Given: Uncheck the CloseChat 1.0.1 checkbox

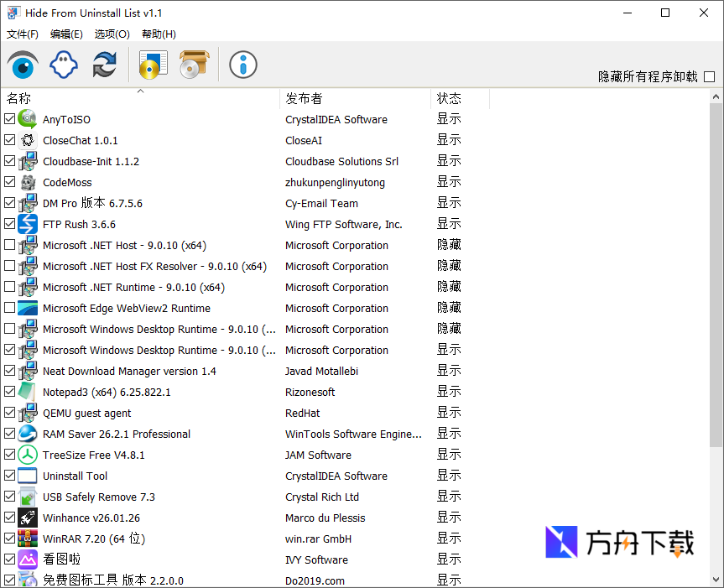Looking at the screenshot, I should (x=10, y=140).
